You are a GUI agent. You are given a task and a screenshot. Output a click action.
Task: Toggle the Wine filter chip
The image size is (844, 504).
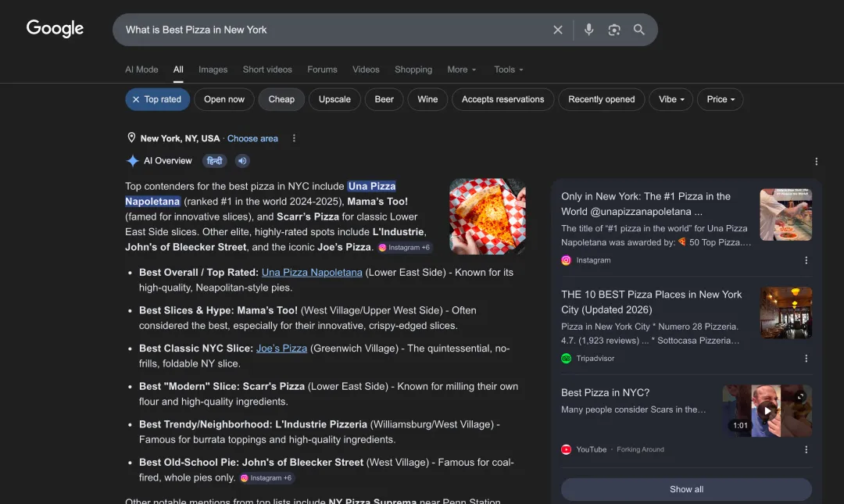click(427, 99)
